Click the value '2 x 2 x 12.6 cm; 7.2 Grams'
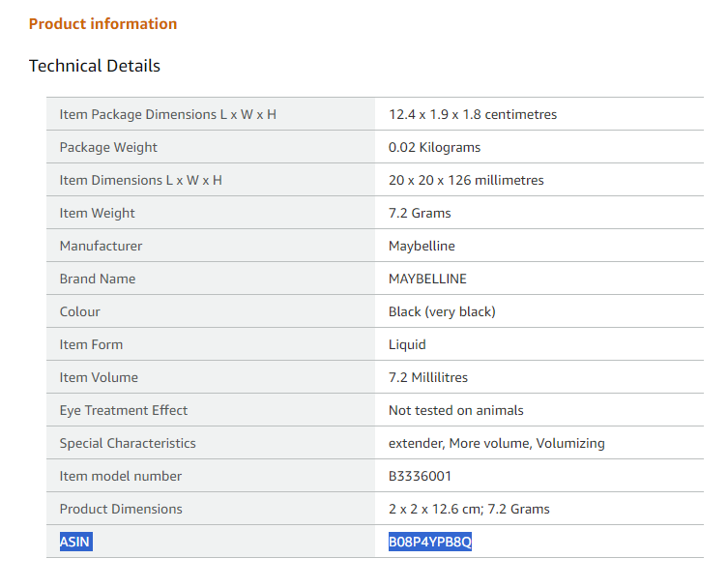 point(469,509)
